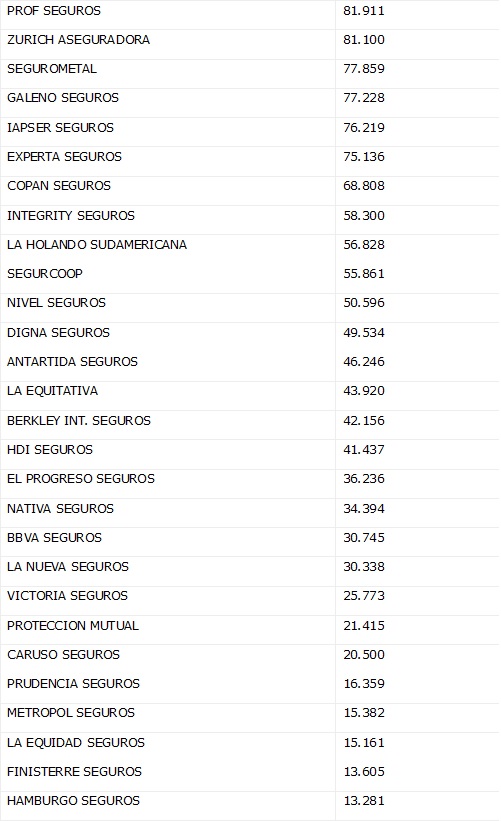Select the BERKLEY INT. SEGUROS cell
This screenshot has height=821, width=501.
coord(79,420)
